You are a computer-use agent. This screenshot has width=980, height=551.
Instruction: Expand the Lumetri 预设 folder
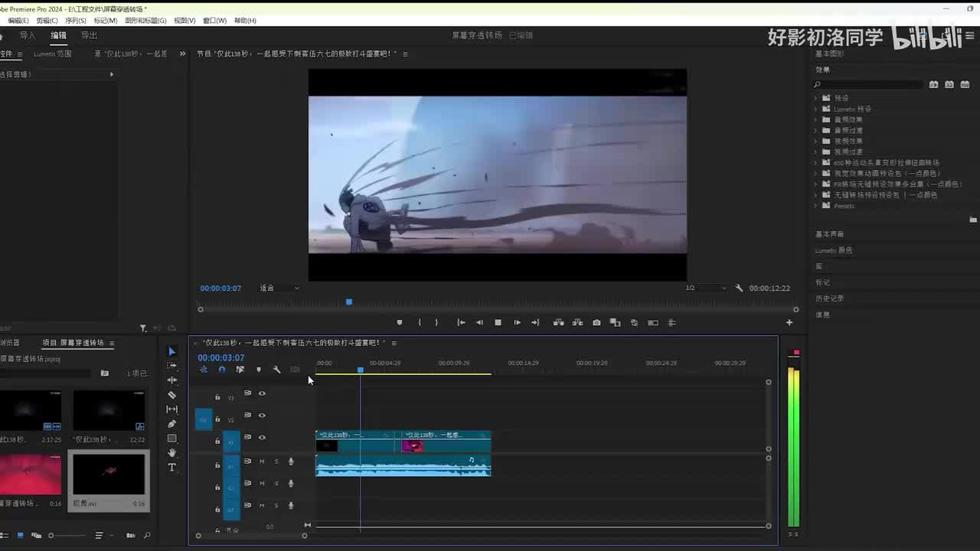[x=816, y=109]
